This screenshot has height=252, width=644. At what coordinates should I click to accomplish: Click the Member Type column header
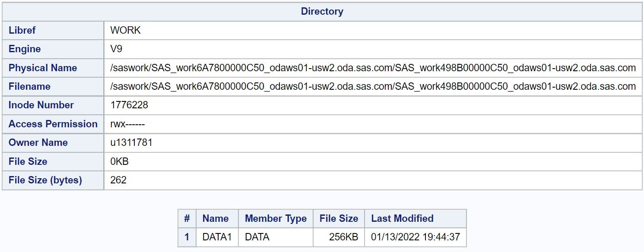pos(276,218)
